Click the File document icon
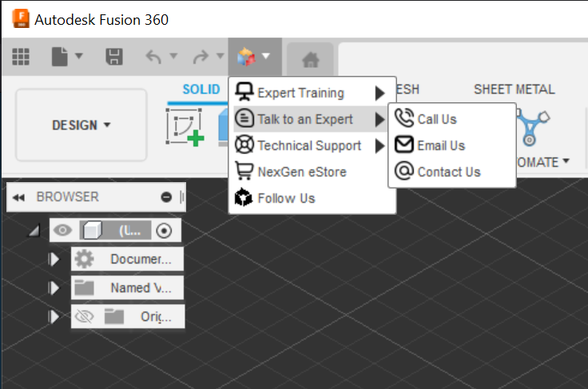Image resolution: width=588 pixels, height=389 pixels. pyautogui.click(x=60, y=57)
